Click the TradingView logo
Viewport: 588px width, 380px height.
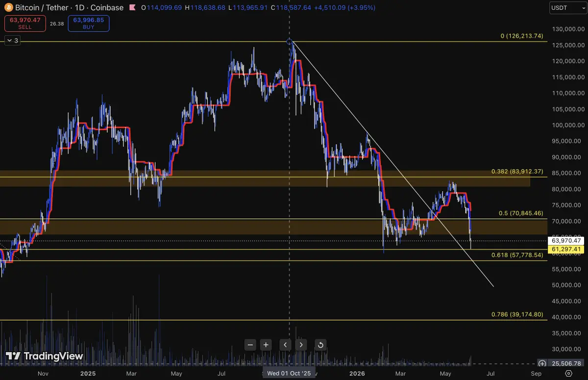[45, 356]
